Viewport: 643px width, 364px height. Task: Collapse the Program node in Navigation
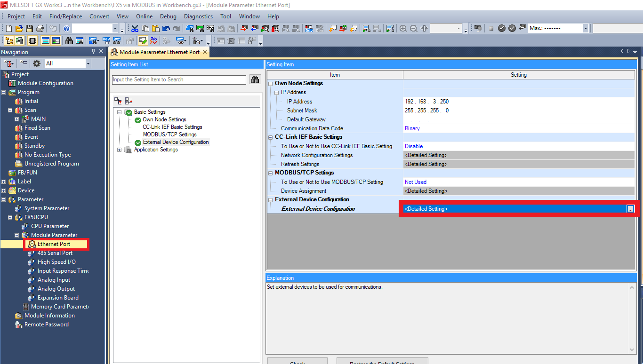click(x=4, y=92)
